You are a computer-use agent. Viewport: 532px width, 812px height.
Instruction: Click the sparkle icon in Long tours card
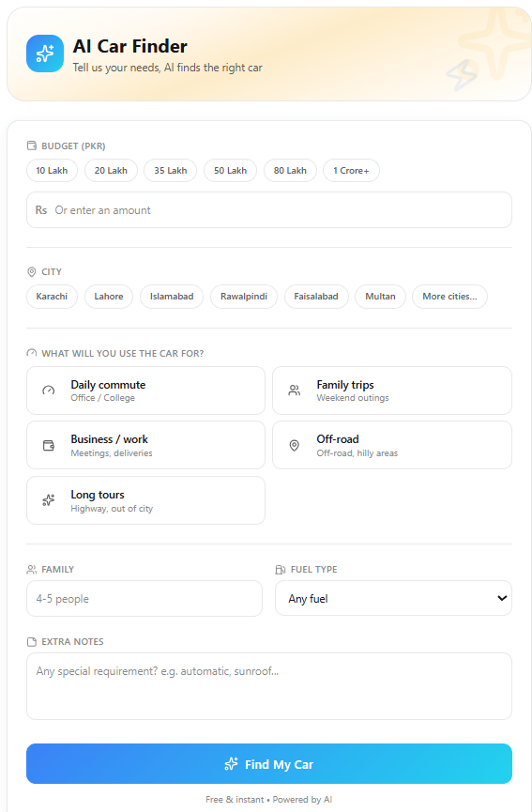[x=49, y=500]
